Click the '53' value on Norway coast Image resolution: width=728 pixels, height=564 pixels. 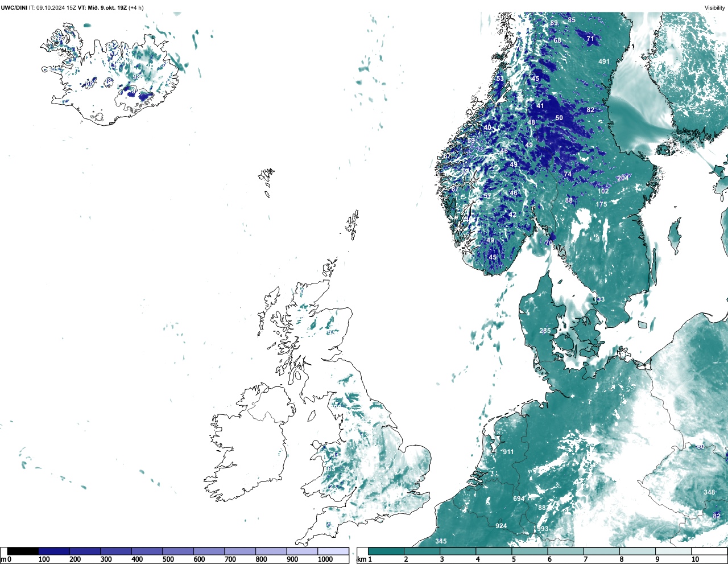pos(500,79)
